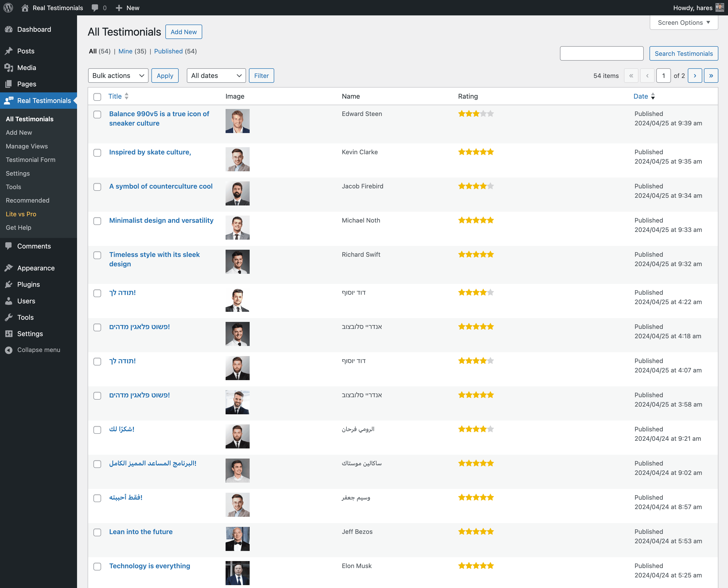Click the WordPress logo icon
The width and height of the screenshot is (728, 588).
pos(8,7)
